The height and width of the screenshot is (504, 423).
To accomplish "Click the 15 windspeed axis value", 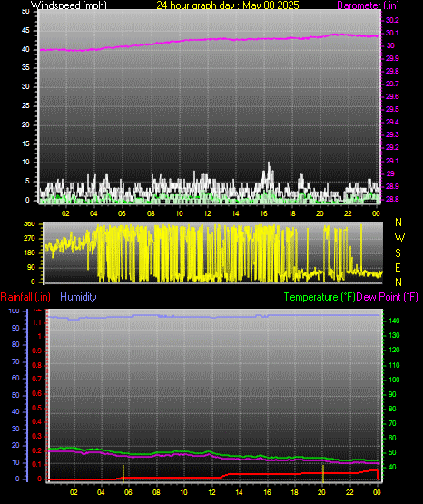I will tap(25, 143).
